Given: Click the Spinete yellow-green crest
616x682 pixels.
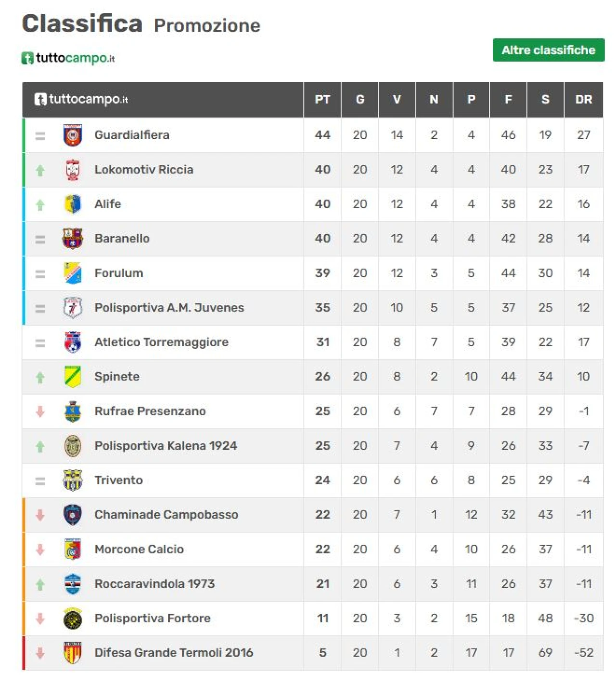Looking at the screenshot, I should tap(73, 377).
